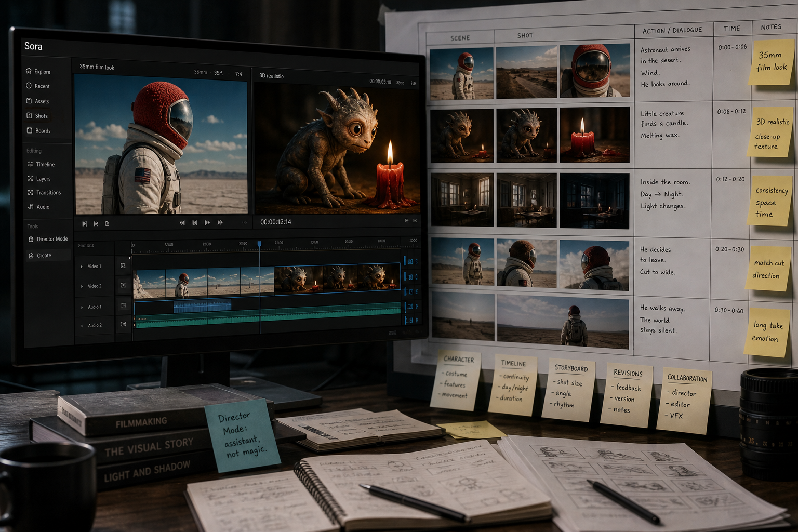Select the blue audio clip on Audio 1
This screenshot has height=532, width=798.
coord(203,305)
